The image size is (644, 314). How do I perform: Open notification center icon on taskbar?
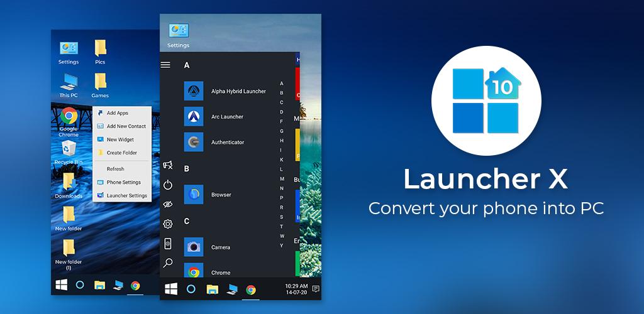tap(316, 289)
